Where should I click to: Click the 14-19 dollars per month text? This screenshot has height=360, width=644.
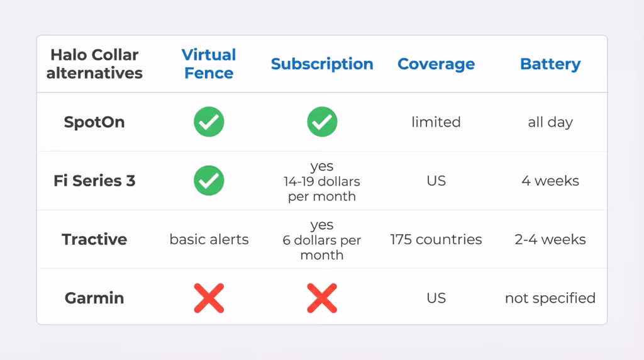point(322,189)
